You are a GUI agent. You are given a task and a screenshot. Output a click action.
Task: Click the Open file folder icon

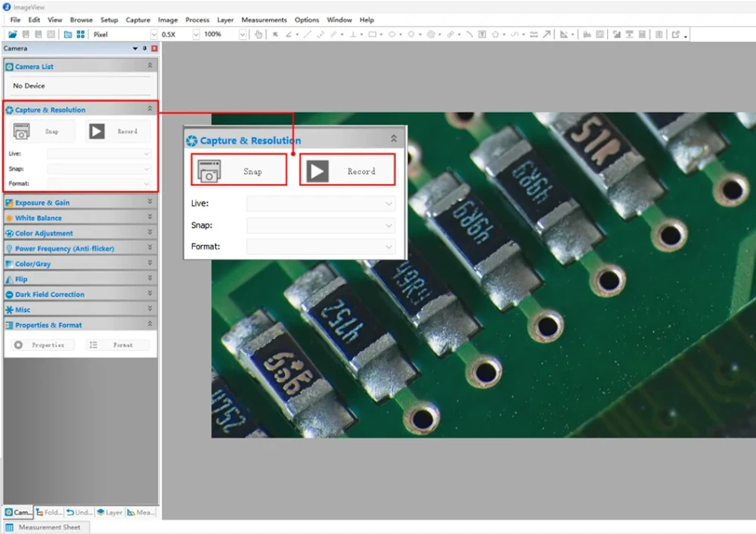(12, 34)
